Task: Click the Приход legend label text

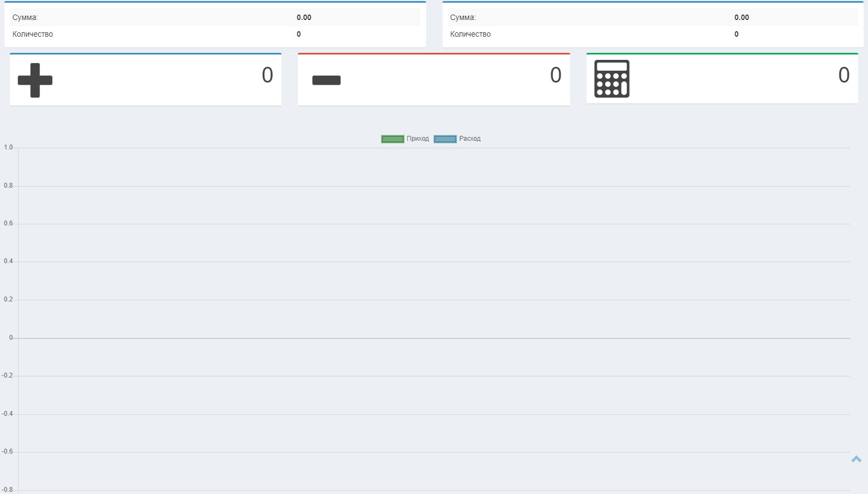Action: coord(418,139)
